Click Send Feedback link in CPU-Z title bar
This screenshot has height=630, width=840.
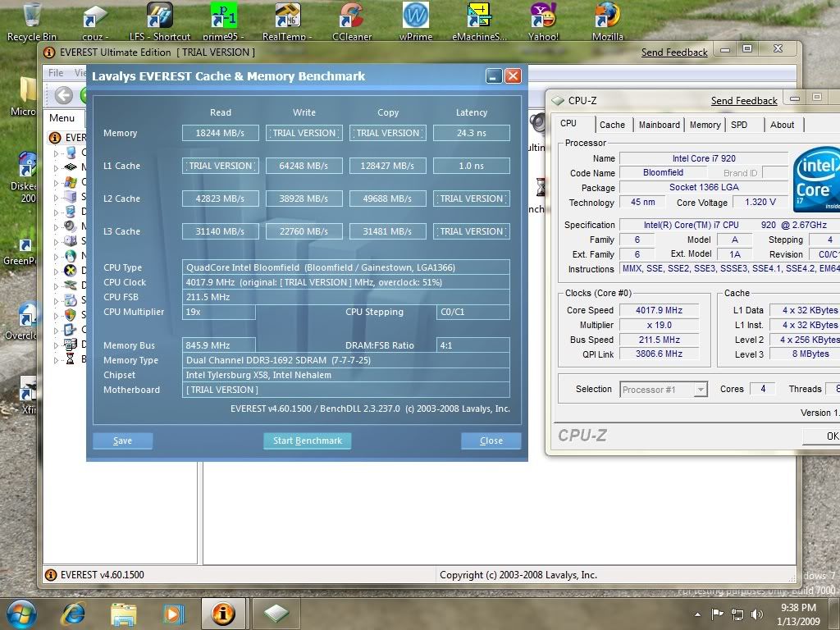click(744, 101)
